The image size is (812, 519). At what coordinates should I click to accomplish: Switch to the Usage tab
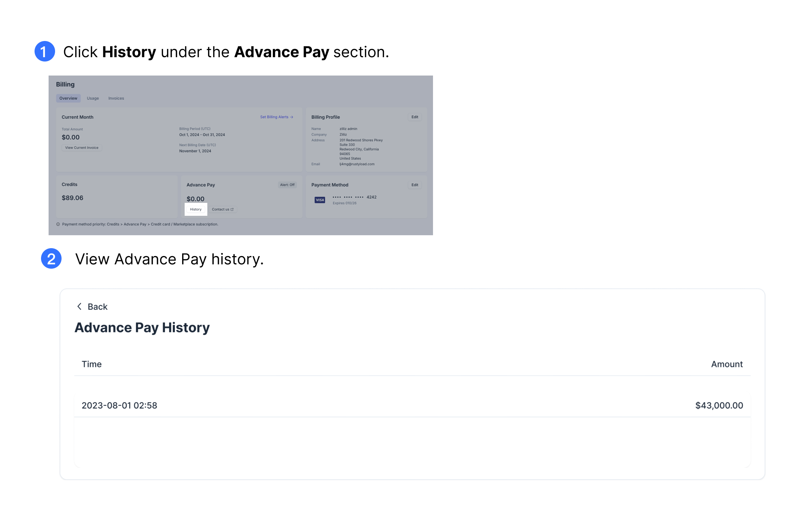pos(93,98)
